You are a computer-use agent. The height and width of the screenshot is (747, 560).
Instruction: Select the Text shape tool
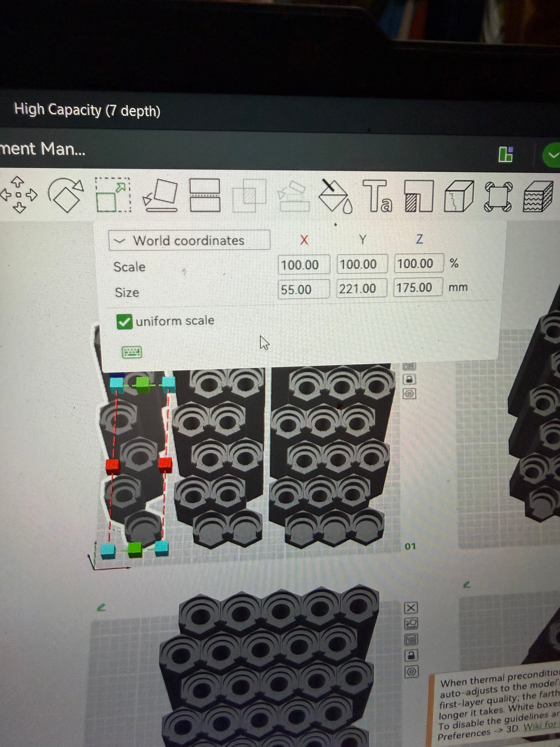377,196
